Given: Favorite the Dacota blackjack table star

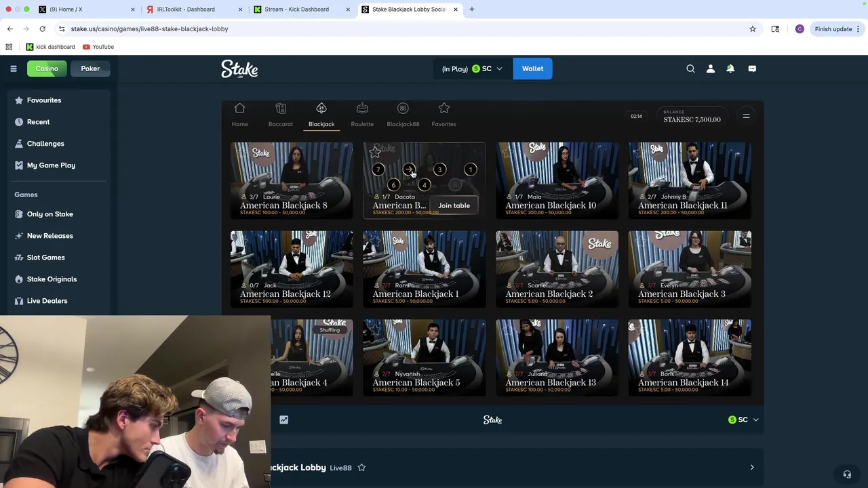Looking at the screenshot, I should (x=375, y=152).
